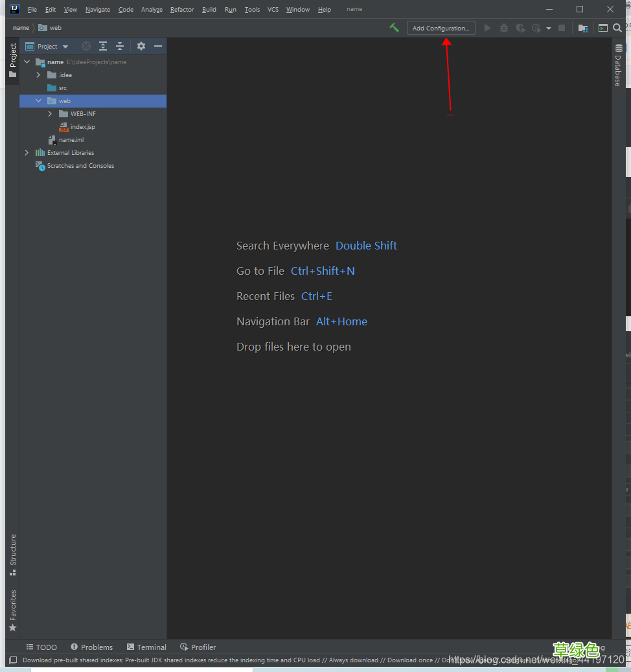Click Collapse All icon in Project panel
This screenshot has height=672, width=631.
(x=120, y=46)
